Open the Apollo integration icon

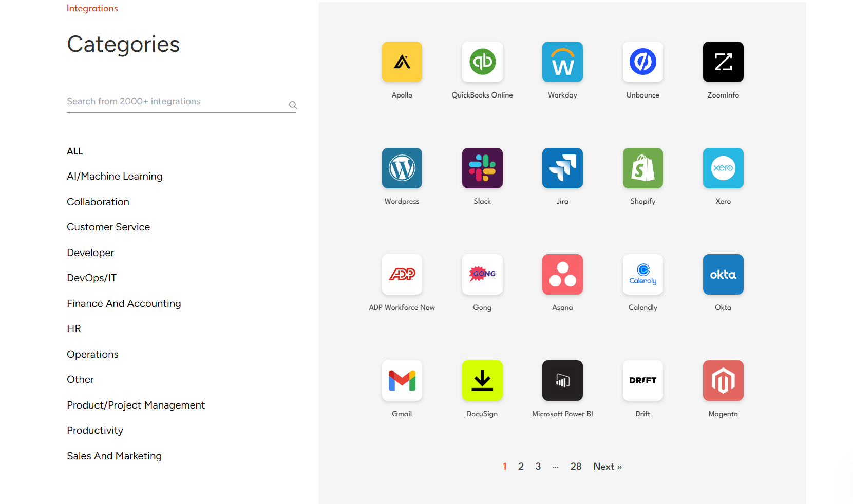point(402,62)
